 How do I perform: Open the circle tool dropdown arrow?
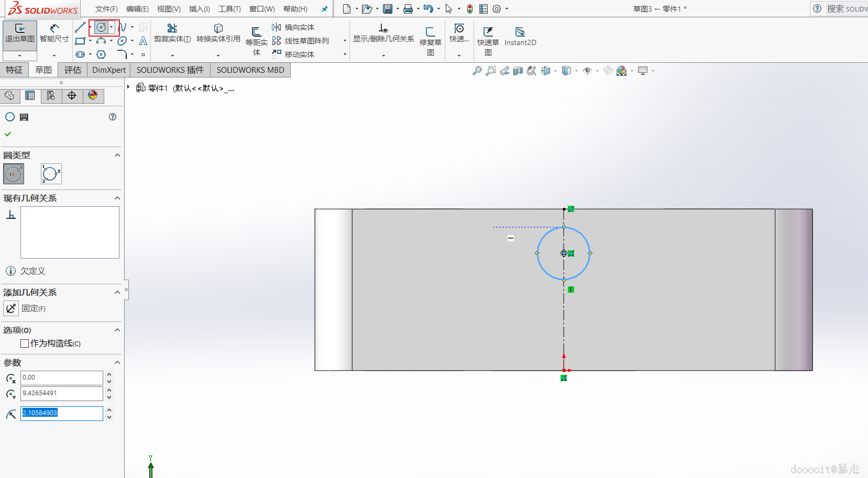(112, 27)
